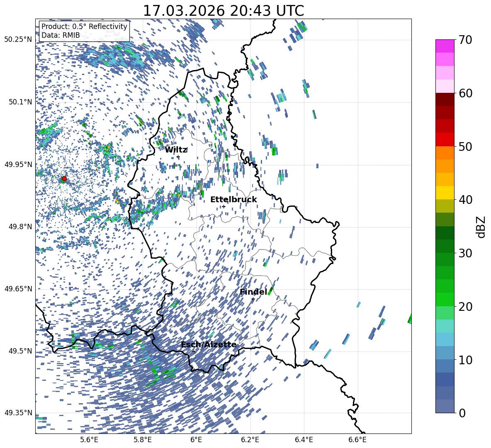
Task: Click the Findel station cross marker
Action: (x=253, y=299)
